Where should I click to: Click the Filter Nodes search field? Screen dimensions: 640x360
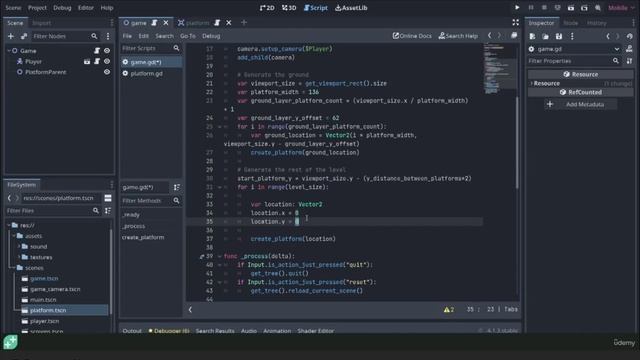pyautogui.click(x=66, y=36)
